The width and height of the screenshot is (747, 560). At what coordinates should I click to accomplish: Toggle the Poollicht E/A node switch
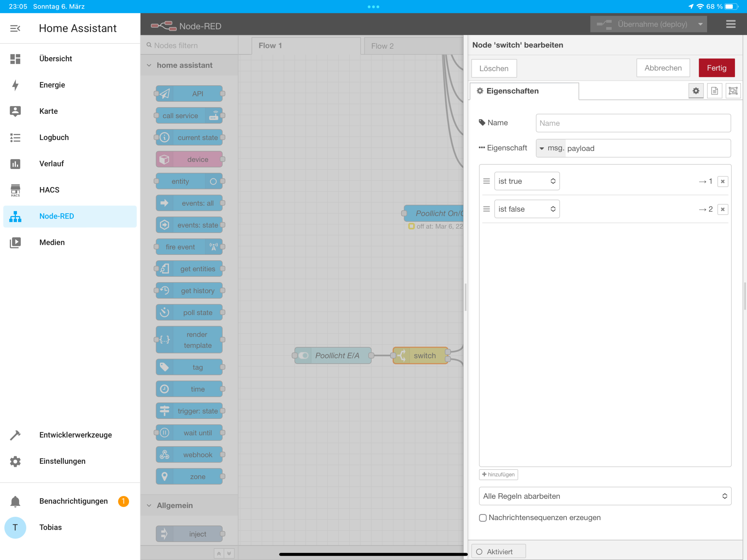tap(303, 356)
